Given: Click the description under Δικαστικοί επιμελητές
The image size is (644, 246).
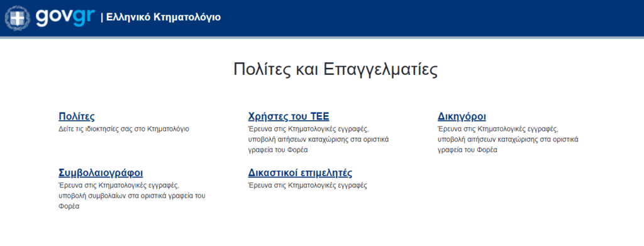Looking at the screenshot, I should click(308, 185).
